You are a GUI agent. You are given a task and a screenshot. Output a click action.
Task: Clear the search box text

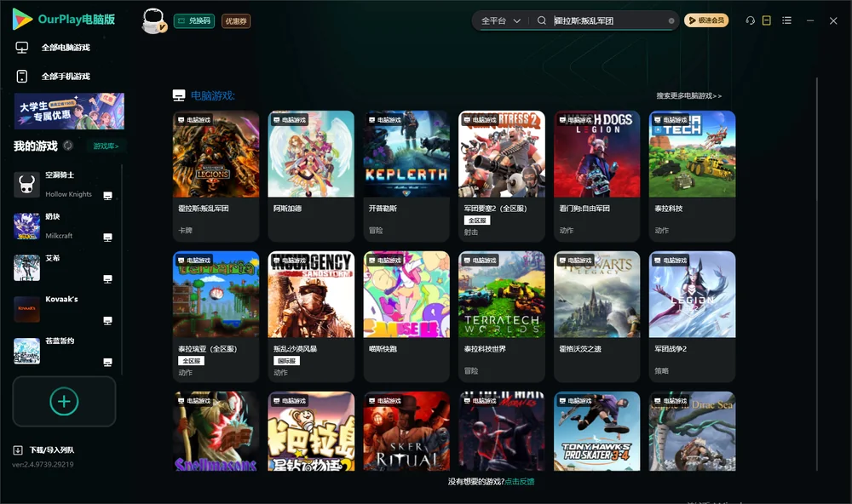click(x=671, y=20)
